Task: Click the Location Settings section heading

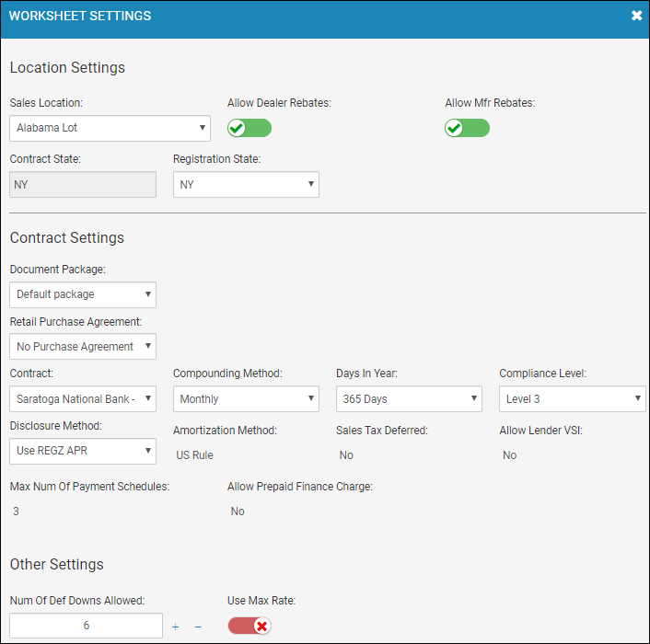Action: 67,67
